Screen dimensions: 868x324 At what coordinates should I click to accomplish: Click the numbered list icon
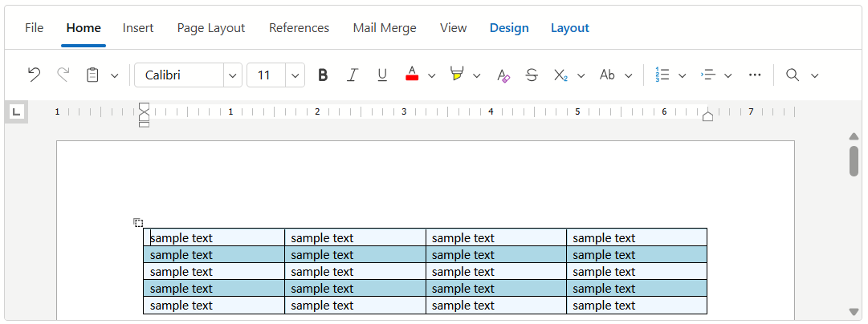(x=662, y=75)
